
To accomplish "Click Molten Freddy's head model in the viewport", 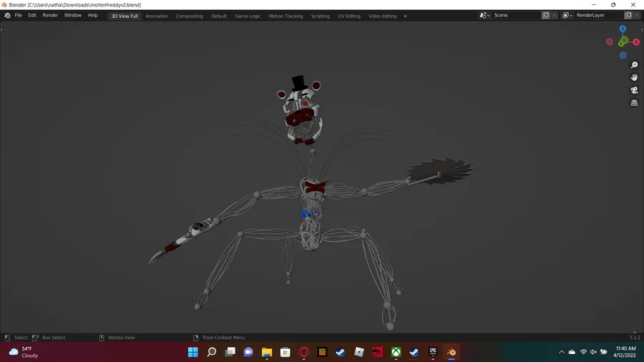I will (301, 111).
